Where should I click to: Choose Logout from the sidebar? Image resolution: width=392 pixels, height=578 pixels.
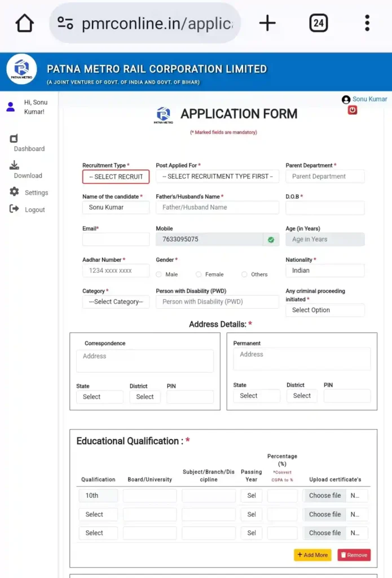pyautogui.click(x=34, y=209)
